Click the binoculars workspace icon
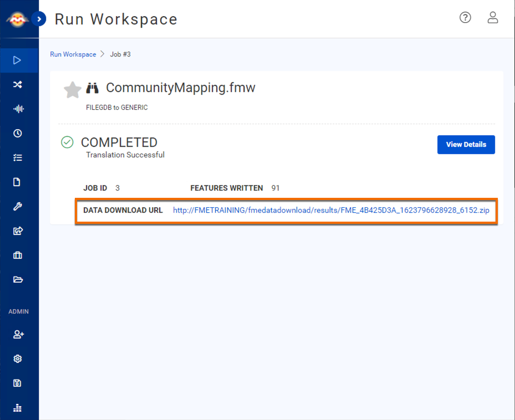The image size is (515, 420). [92, 88]
